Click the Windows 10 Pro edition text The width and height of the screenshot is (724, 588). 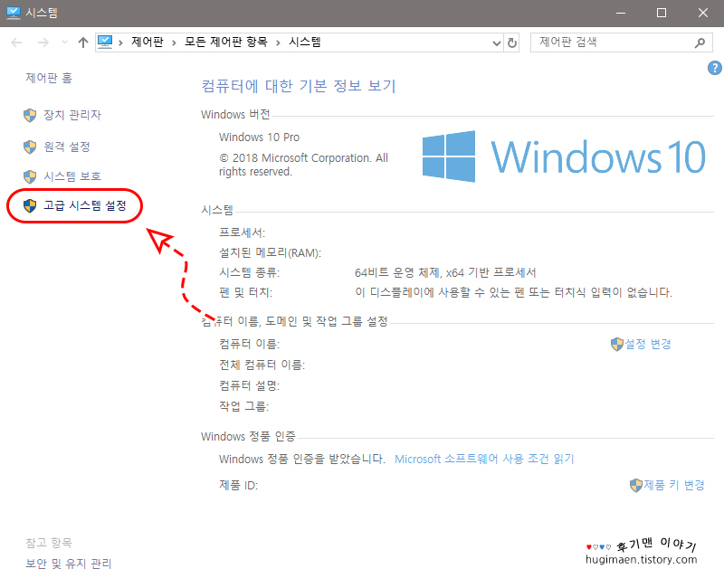pyautogui.click(x=259, y=138)
